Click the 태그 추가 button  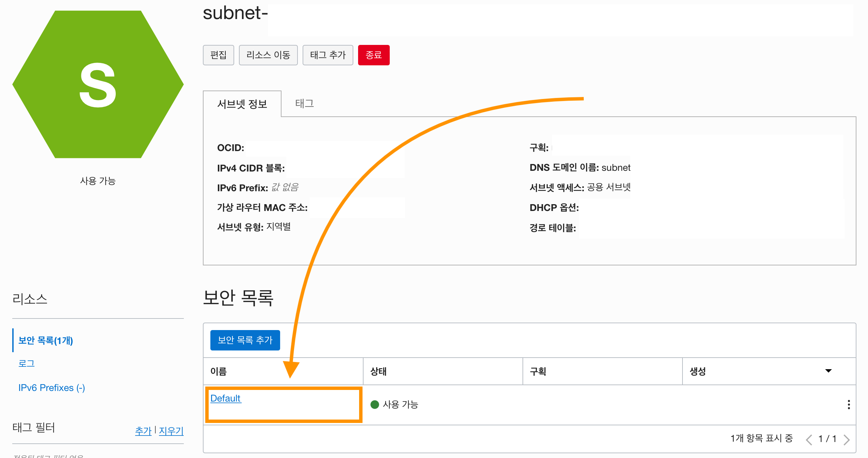point(328,55)
